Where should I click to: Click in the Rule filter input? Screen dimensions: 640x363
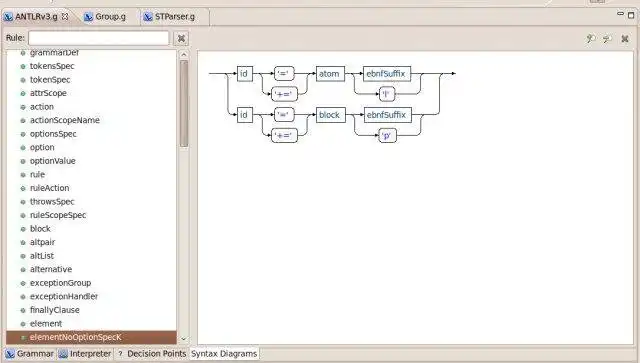click(98, 38)
